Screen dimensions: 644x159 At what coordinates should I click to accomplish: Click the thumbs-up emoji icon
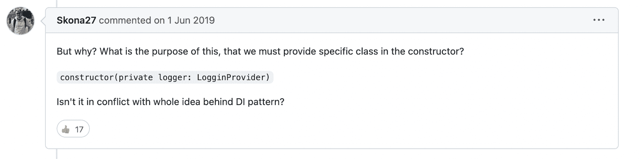tap(66, 129)
